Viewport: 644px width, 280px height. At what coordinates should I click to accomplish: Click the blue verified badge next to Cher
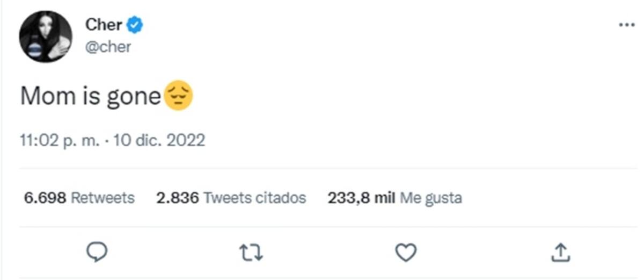(x=134, y=25)
